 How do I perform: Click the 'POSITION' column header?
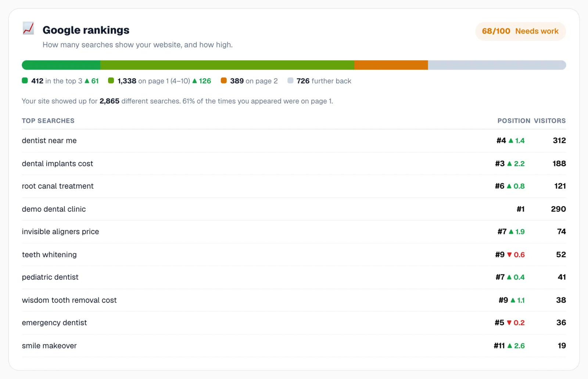coord(514,121)
